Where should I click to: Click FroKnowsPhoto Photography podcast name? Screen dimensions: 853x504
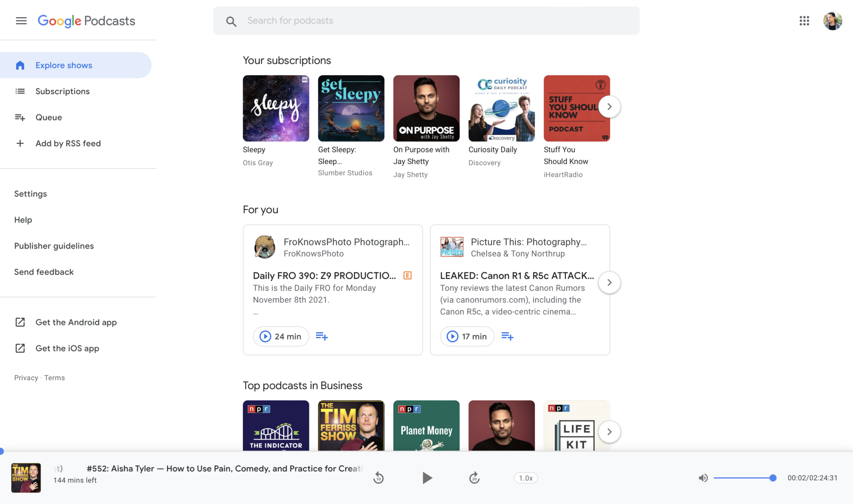pos(347,242)
